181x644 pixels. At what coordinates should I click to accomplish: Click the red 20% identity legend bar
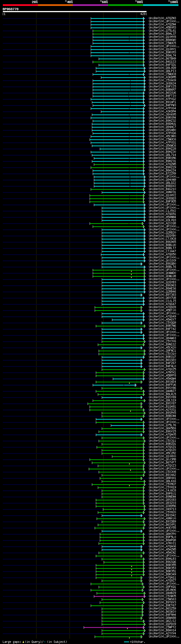click(x=20, y=5)
